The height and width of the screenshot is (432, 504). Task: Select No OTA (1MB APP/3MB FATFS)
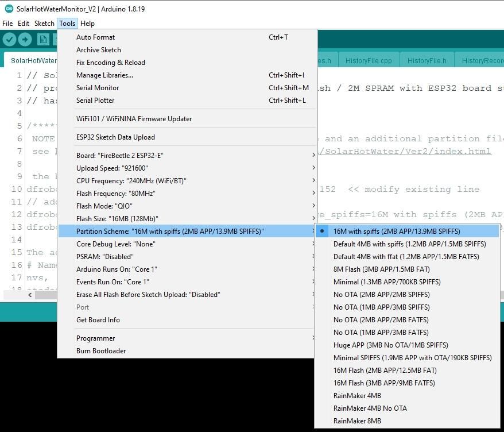pos(407,332)
